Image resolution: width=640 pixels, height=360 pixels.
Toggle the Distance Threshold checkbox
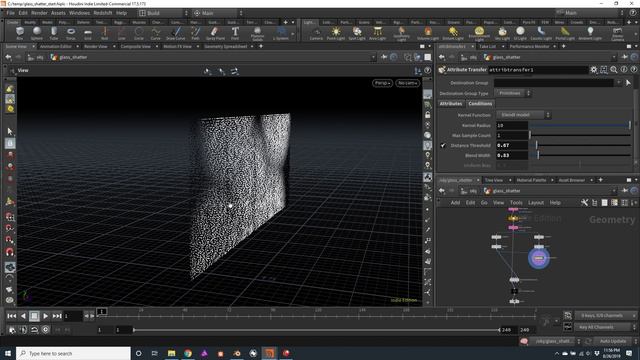pyautogui.click(x=443, y=145)
